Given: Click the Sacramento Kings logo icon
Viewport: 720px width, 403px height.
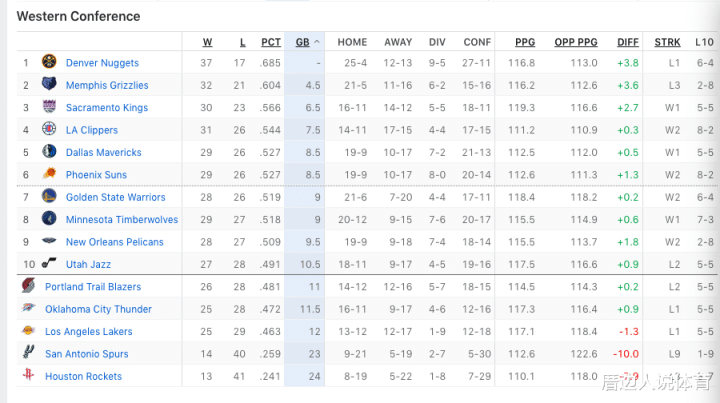Looking at the screenshot, I should coord(49,106).
